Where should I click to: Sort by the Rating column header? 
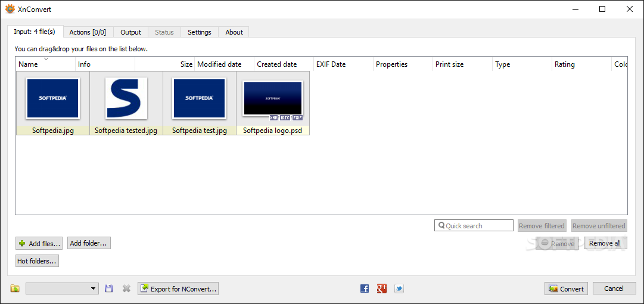point(581,64)
